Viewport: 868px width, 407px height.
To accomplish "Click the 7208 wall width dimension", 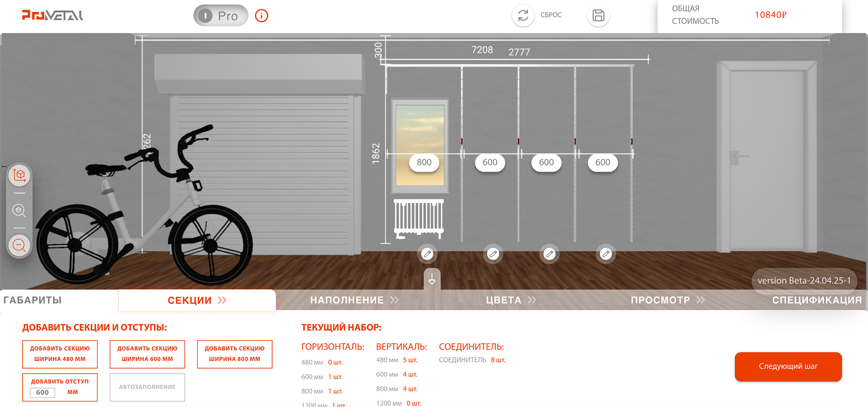I will (x=482, y=50).
